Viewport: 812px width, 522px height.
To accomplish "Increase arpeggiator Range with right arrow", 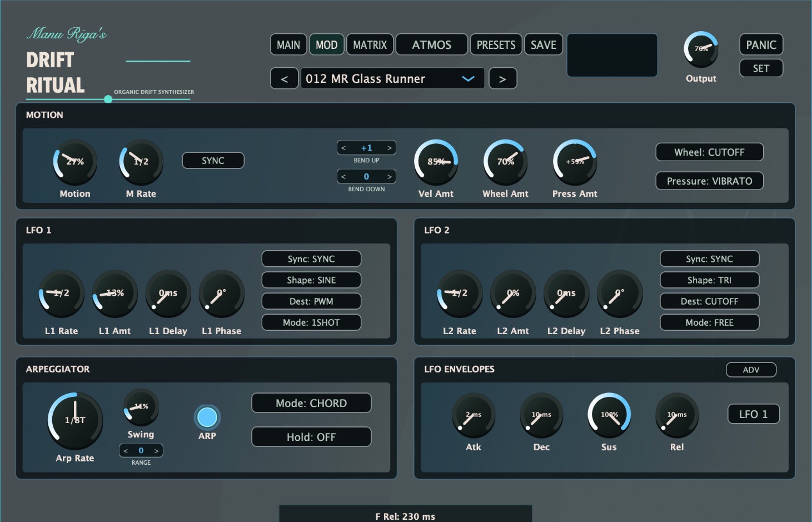I will pyautogui.click(x=156, y=451).
